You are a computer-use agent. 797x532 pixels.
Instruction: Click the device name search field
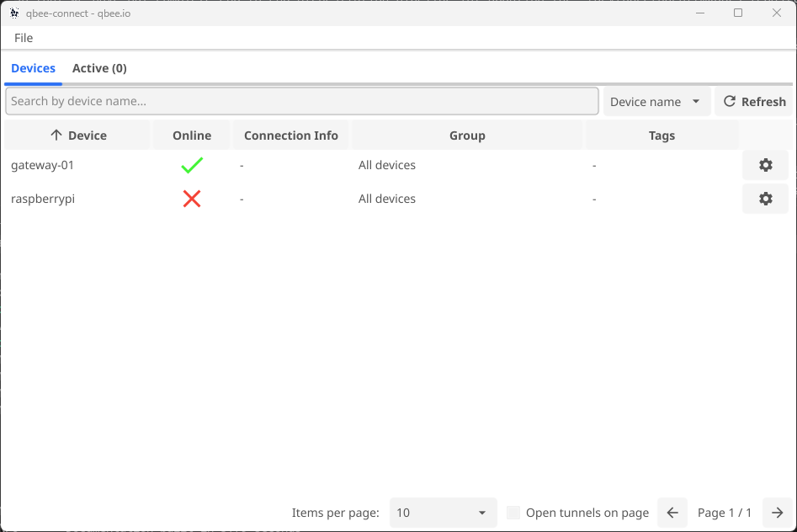click(x=303, y=101)
